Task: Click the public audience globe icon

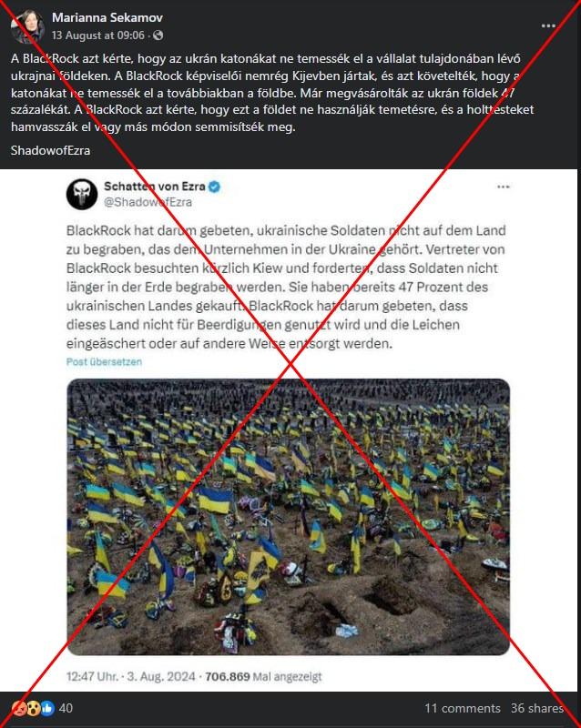Action: 158,35
